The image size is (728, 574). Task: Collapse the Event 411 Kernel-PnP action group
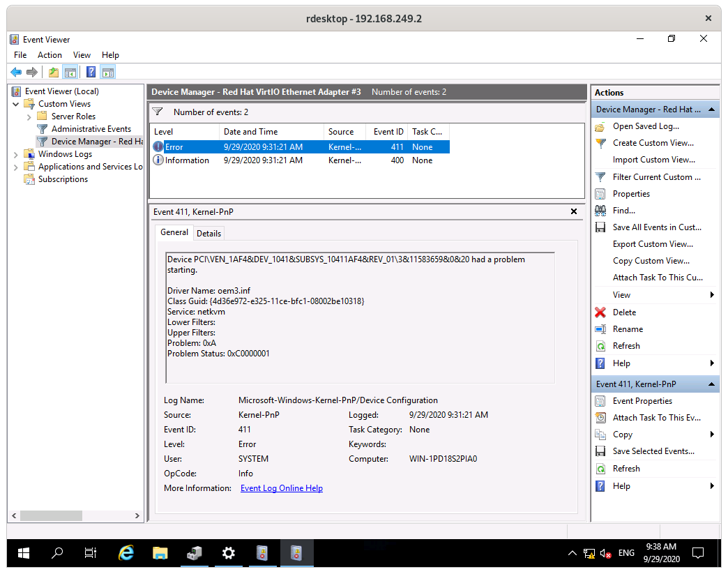click(711, 384)
